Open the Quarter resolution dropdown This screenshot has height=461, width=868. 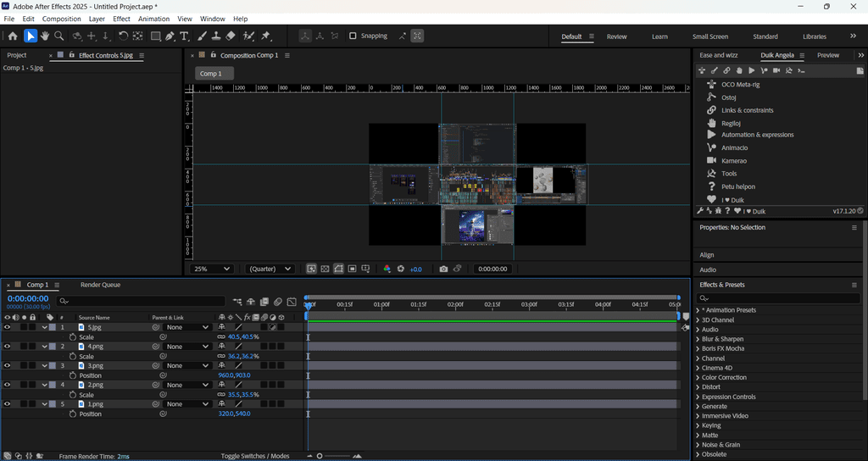(270, 269)
